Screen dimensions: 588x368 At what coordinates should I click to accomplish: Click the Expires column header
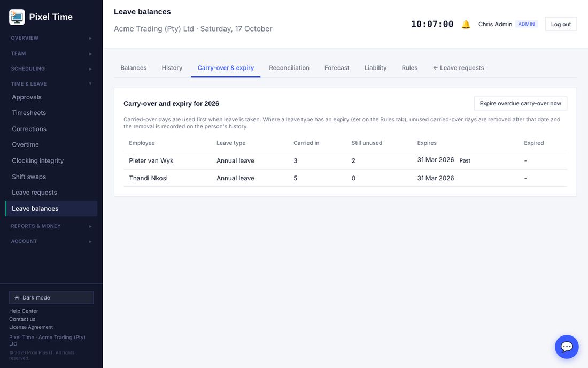(x=427, y=143)
